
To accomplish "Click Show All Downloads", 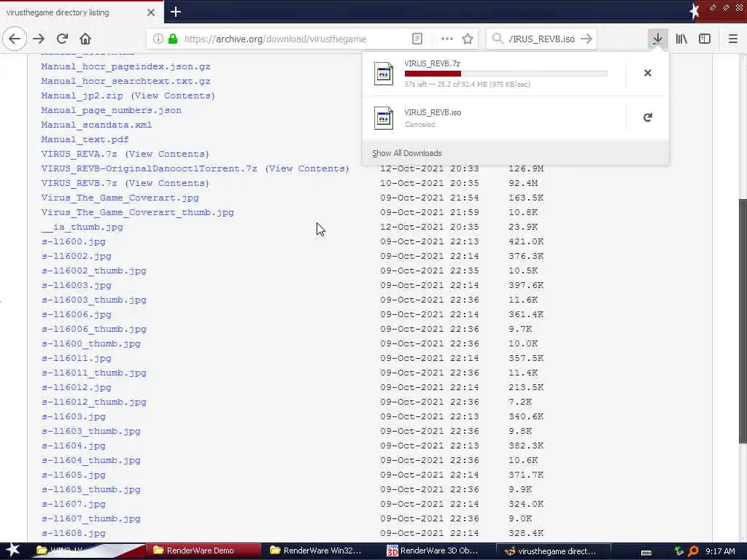I will click(x=407, y=153).
